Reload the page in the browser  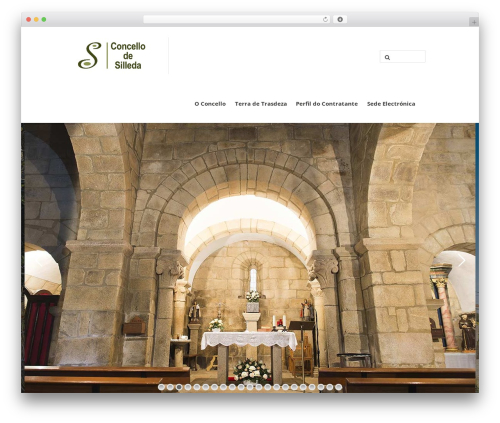pyautogui.click(x=325, y=19)
